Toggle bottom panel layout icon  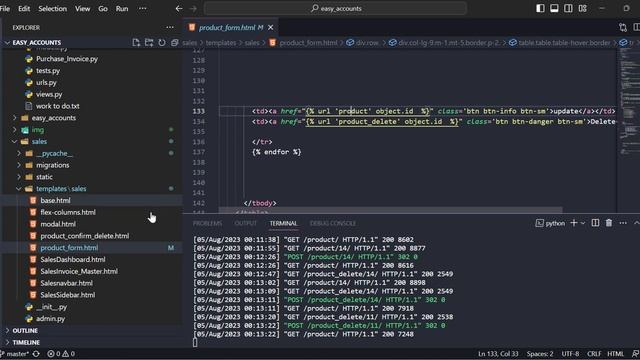(x=554, y=8)
